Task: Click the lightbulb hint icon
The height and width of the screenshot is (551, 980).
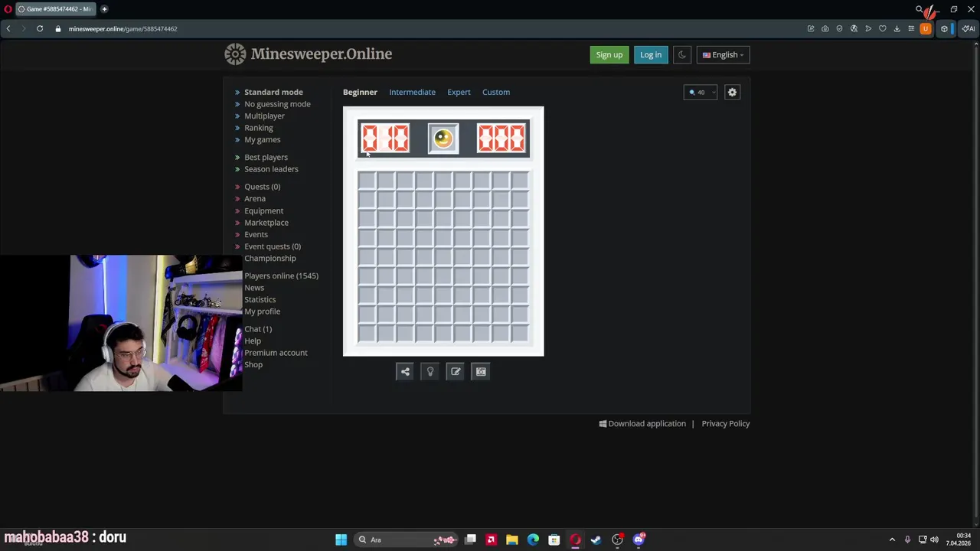Action: point(430,372)
